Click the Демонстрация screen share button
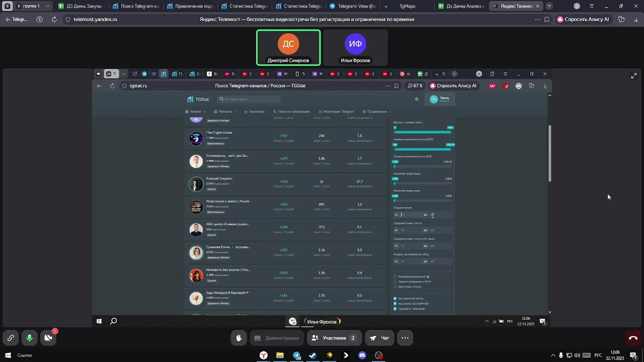 276,338
